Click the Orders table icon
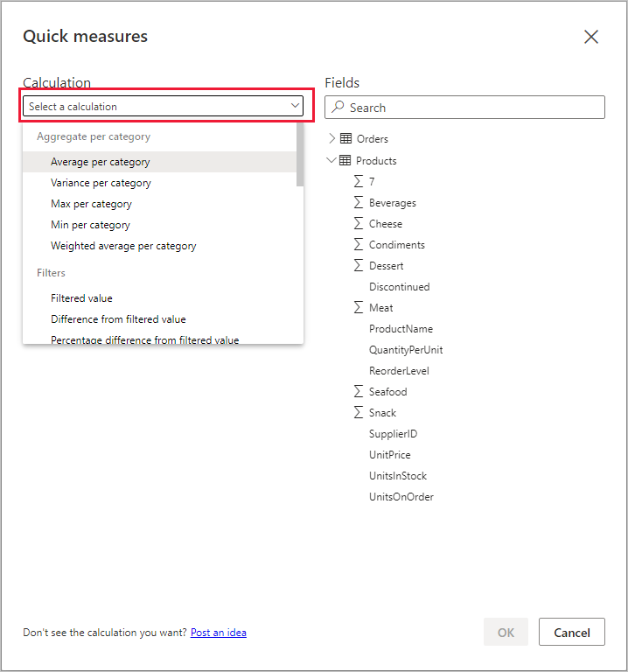Viewport: 628px width, 672px height. 346,138
